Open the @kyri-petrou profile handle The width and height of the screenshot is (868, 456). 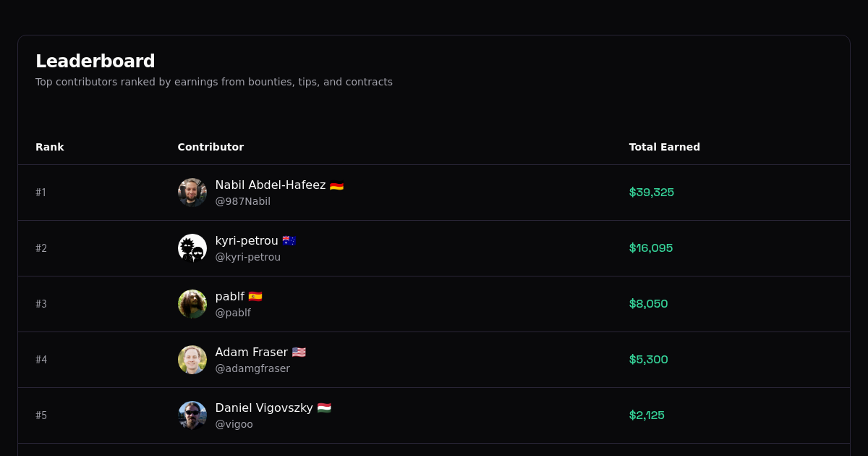247,257
